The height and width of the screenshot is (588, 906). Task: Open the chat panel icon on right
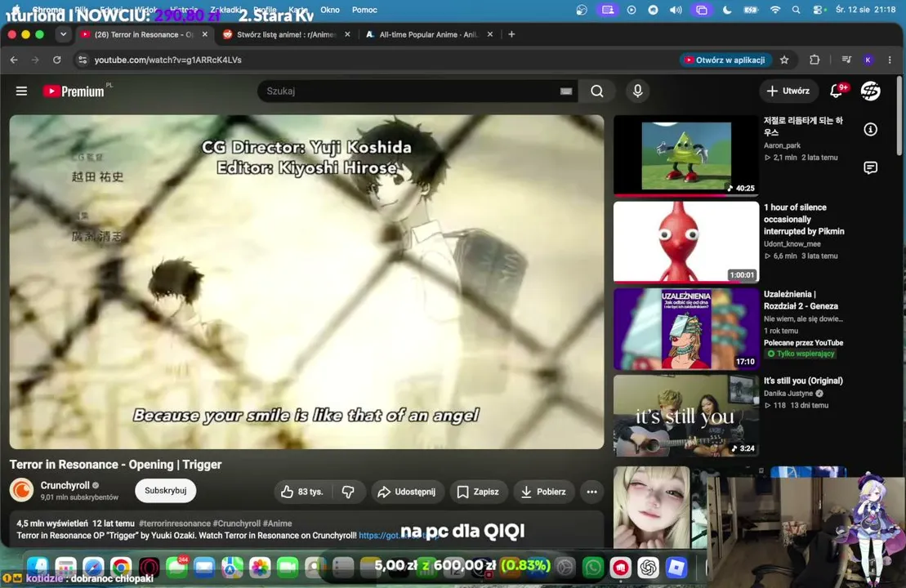(x=870, y=167)
